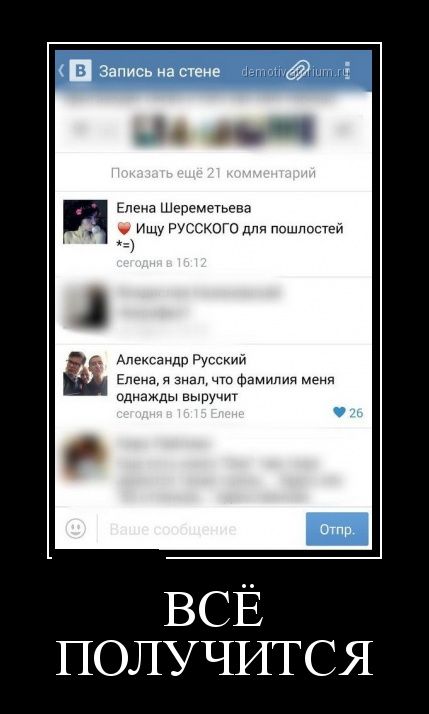Open Елена Шереметьева's avatar

85,222
